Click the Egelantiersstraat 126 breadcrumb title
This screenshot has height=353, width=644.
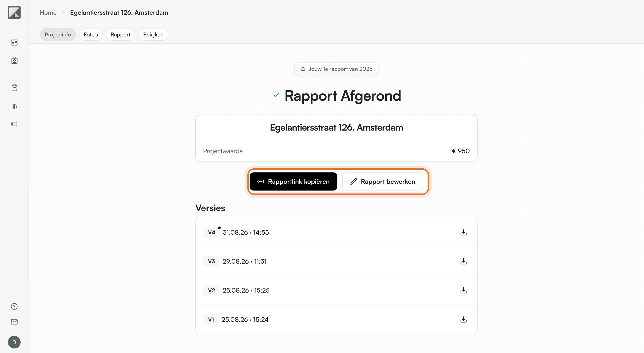tap(119, 12)
